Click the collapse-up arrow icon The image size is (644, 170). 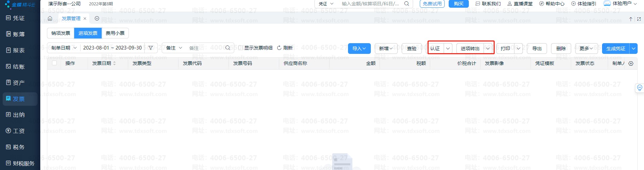coord(631,19)
